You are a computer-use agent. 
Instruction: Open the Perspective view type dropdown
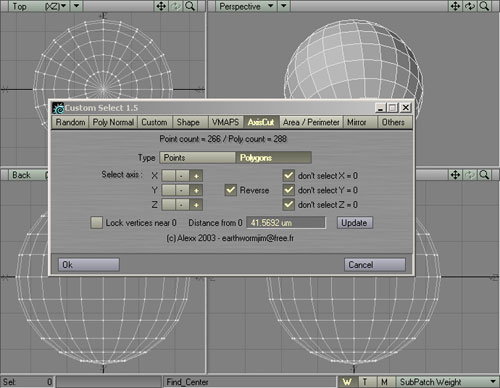click(x=246, y=6)
